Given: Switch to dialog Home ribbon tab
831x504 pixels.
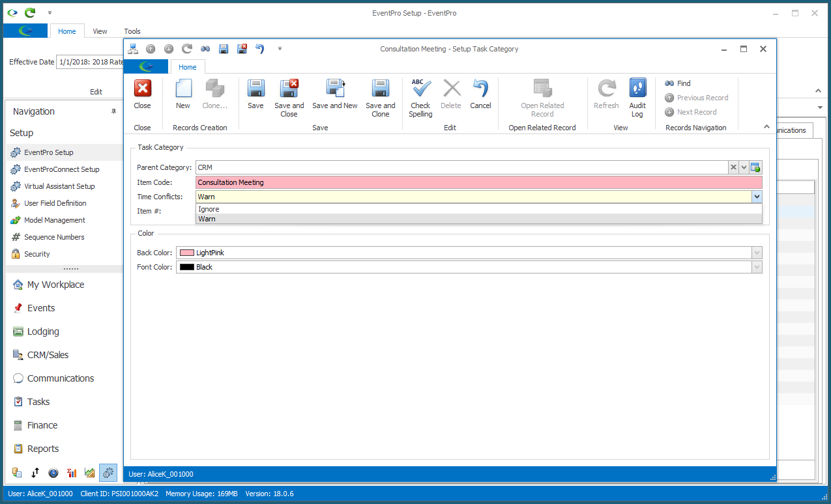Looking at the screenshot, I should click(188, 67).
